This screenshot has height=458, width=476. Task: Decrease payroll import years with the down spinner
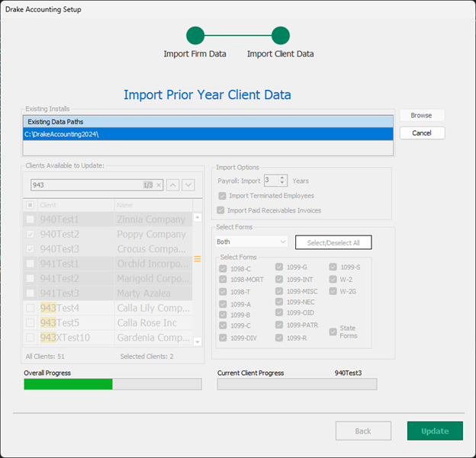click(x=282, y=183)
